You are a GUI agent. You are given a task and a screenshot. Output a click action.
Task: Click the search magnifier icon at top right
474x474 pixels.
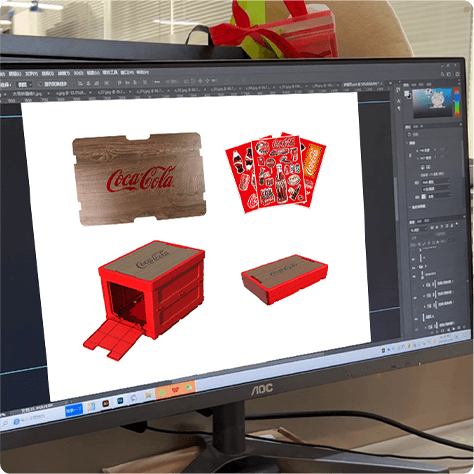pyautogui.click(x=442, y=74)
